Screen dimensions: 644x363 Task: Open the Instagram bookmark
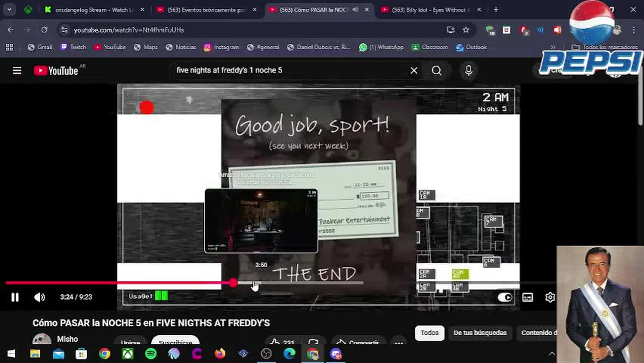[x=221, y=47]
